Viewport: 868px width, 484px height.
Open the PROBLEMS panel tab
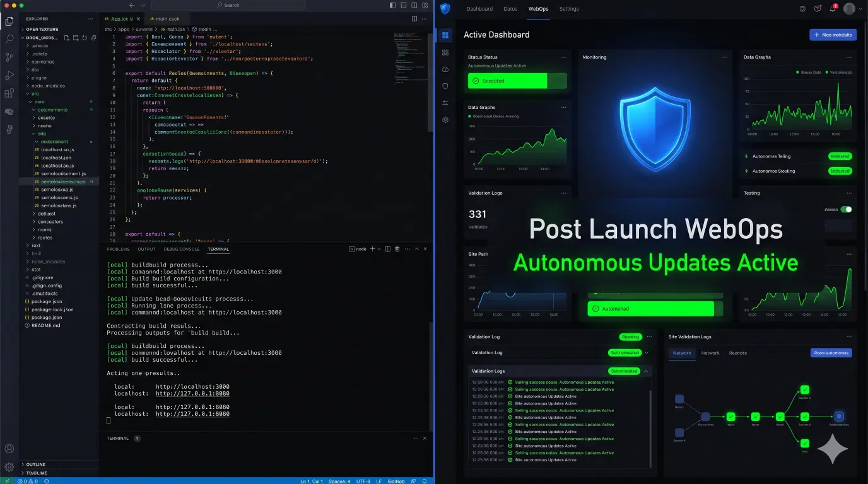[118, 249]
